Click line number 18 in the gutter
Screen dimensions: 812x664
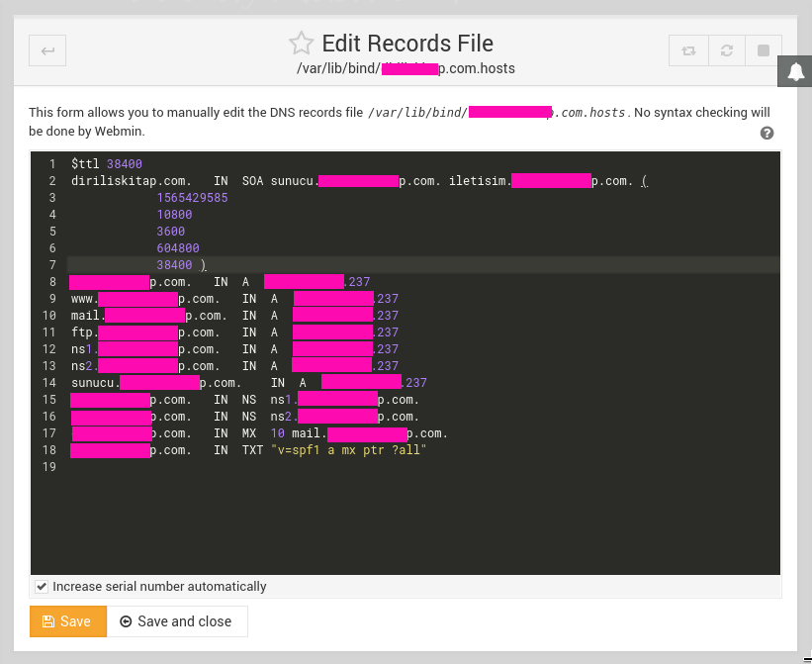point(49,450)
